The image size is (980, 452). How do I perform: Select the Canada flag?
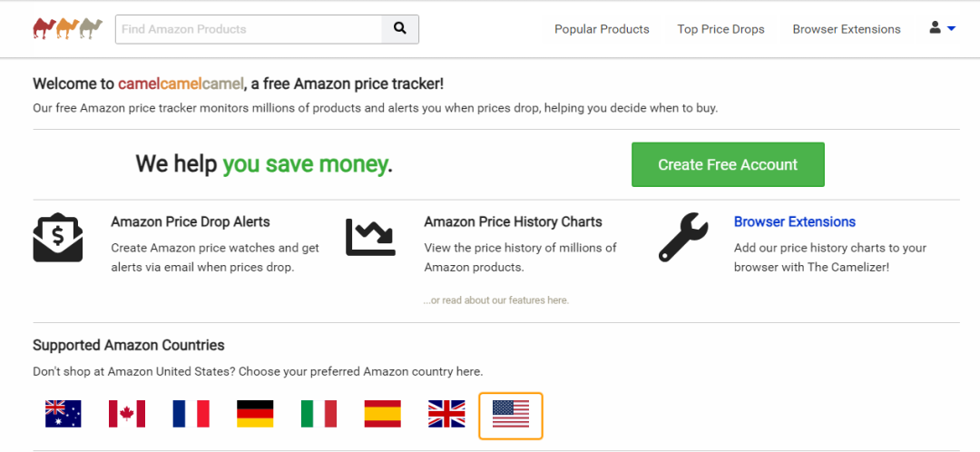[127, 414]
